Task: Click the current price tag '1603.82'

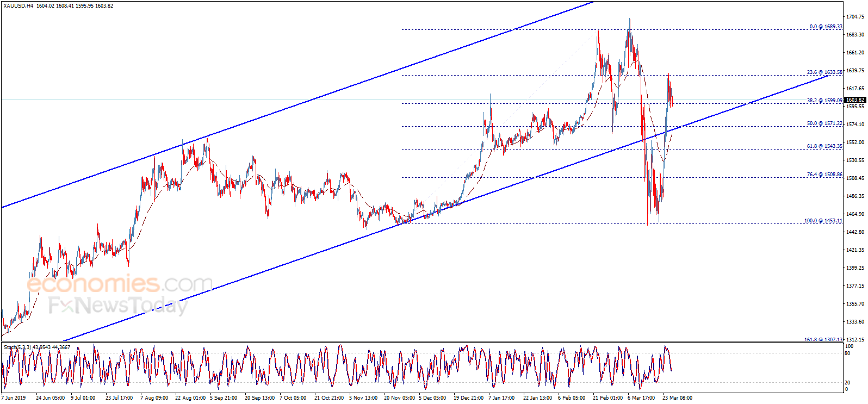Action: tap(855, 100)
